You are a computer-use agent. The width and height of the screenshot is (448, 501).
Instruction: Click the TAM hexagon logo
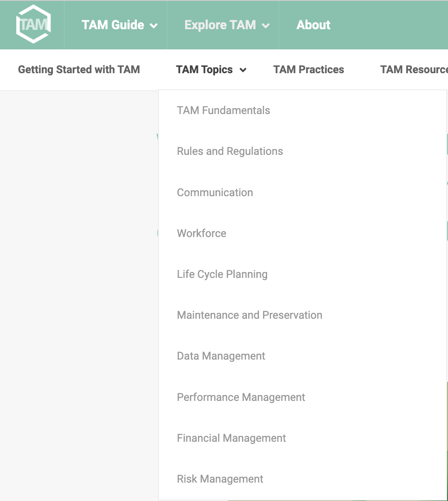[34, 24]
